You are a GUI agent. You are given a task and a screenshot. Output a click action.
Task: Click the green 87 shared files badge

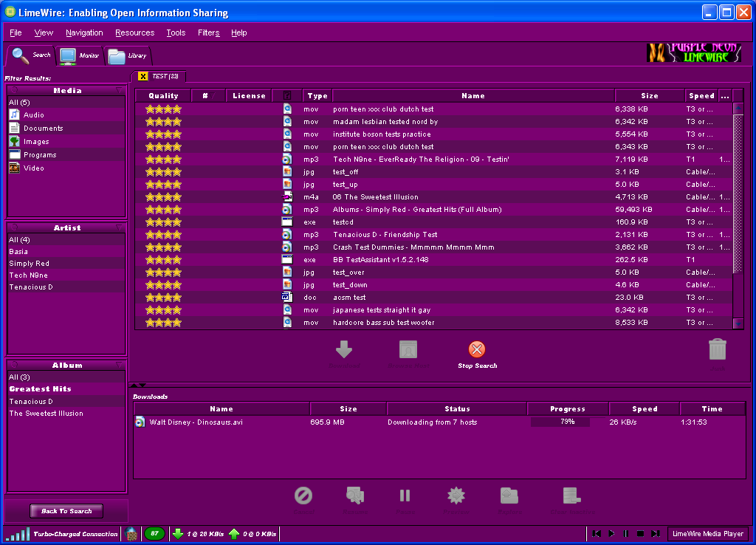[x=154, y=533]
